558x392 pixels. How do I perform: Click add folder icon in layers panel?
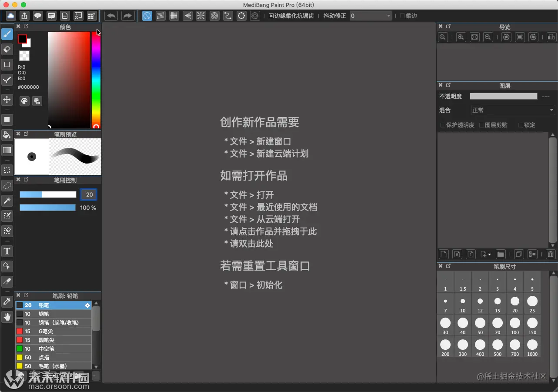501,254
